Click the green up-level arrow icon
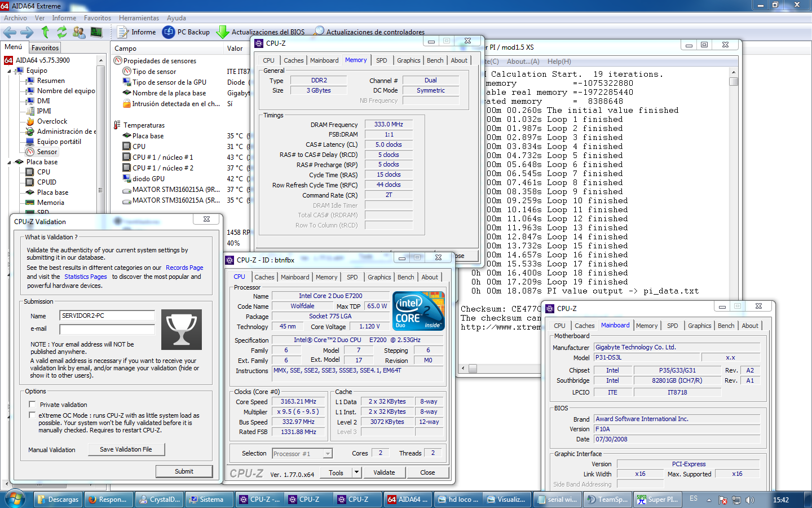This screenshot has width=812, height=508. click(x=45, y=32)
